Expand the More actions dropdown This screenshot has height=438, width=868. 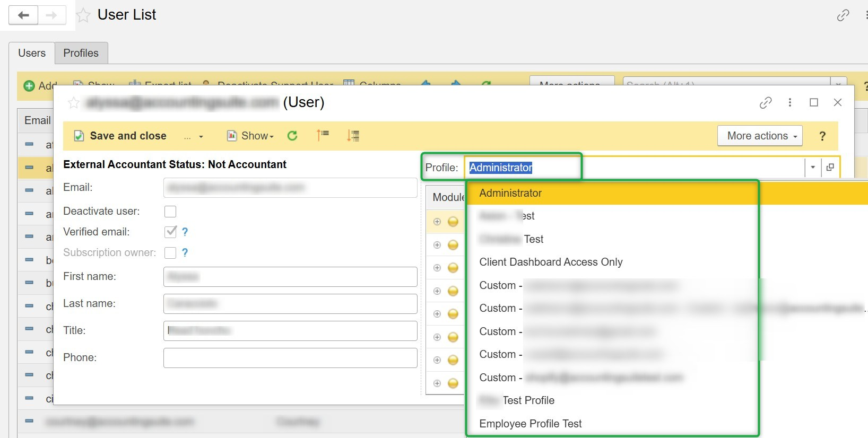(x=759, y=136)
